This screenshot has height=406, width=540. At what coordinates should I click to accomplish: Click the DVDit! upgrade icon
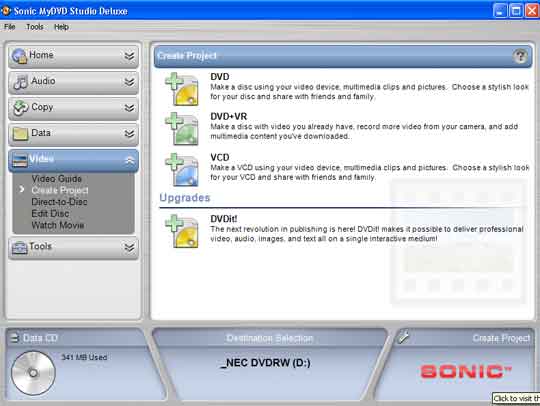click(182, 231)
